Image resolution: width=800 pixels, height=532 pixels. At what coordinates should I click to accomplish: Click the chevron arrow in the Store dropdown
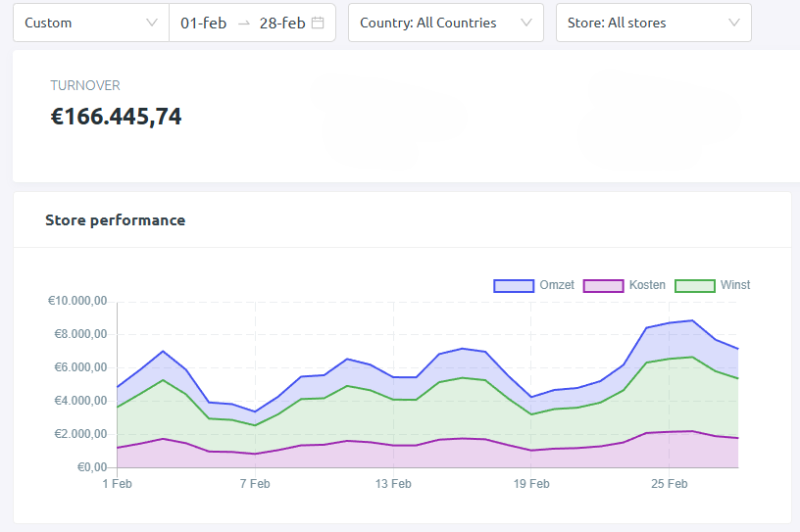pyautogui.click(x=734, y=23)
